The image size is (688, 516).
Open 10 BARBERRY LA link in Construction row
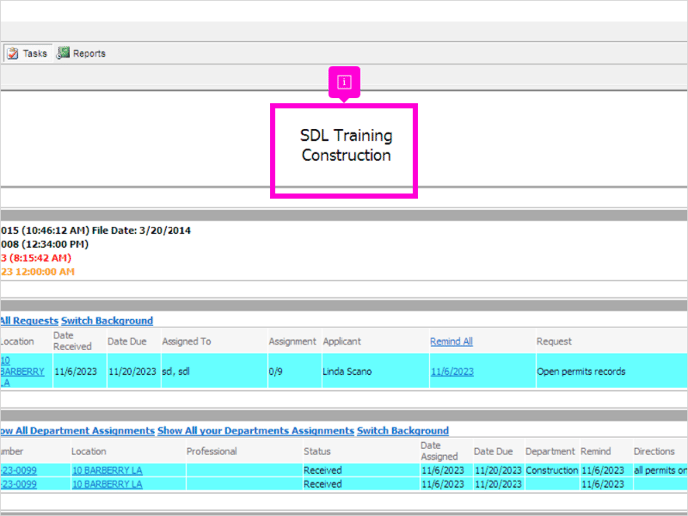point(107,470)
